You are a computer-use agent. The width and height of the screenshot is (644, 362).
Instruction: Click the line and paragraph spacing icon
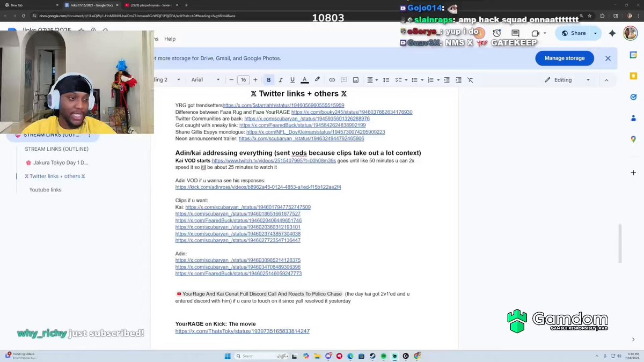(x=386, y=80)
